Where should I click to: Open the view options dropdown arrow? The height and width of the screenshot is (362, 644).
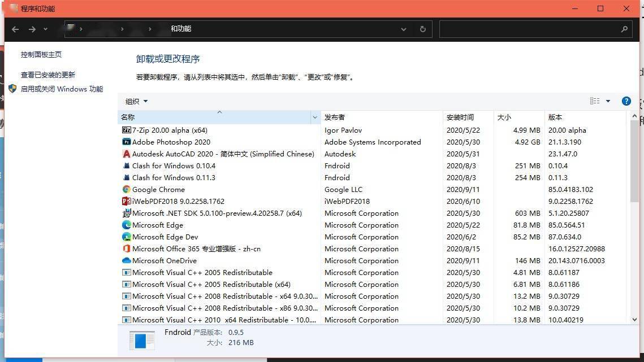pyautogui.click(x=608, y=101)
